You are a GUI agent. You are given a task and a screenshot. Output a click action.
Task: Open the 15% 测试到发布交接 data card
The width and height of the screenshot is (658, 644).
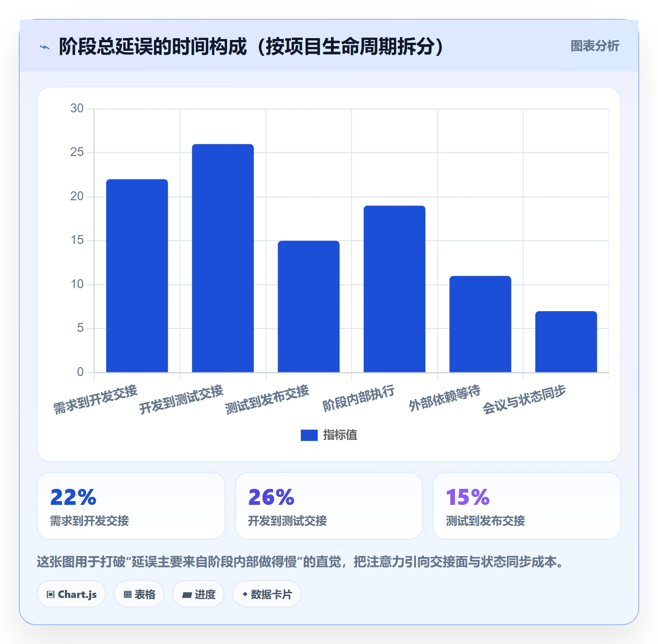click(x=527, y=506)
